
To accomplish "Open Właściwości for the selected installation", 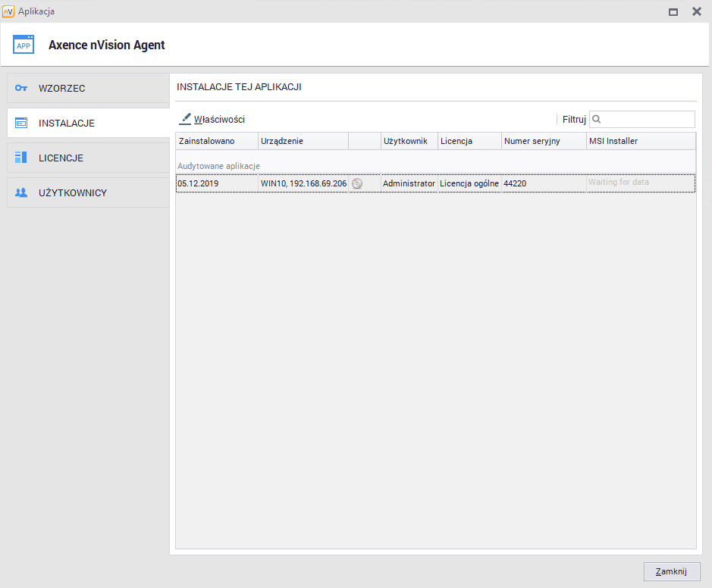I will point(219,119).
